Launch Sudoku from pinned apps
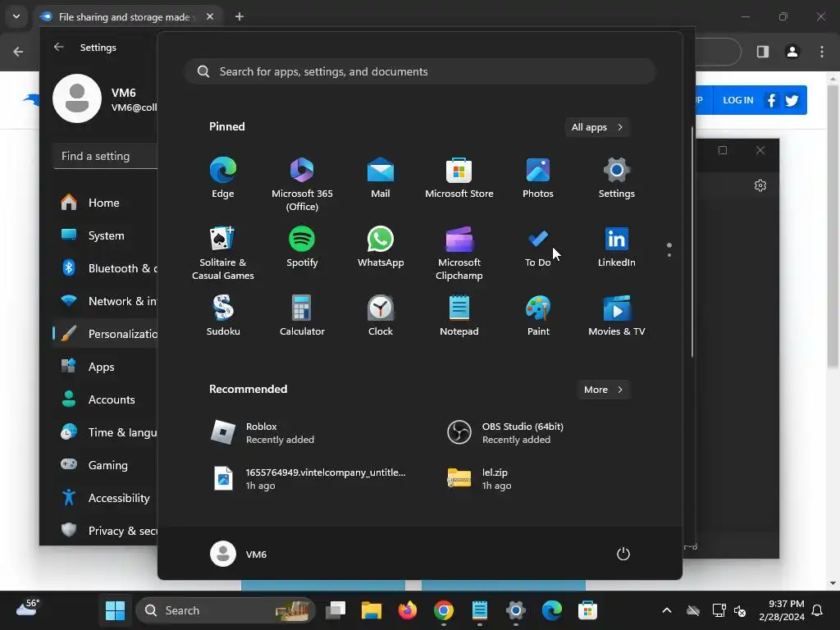Viewport: 840px width, 630px height. click(223, 316)
